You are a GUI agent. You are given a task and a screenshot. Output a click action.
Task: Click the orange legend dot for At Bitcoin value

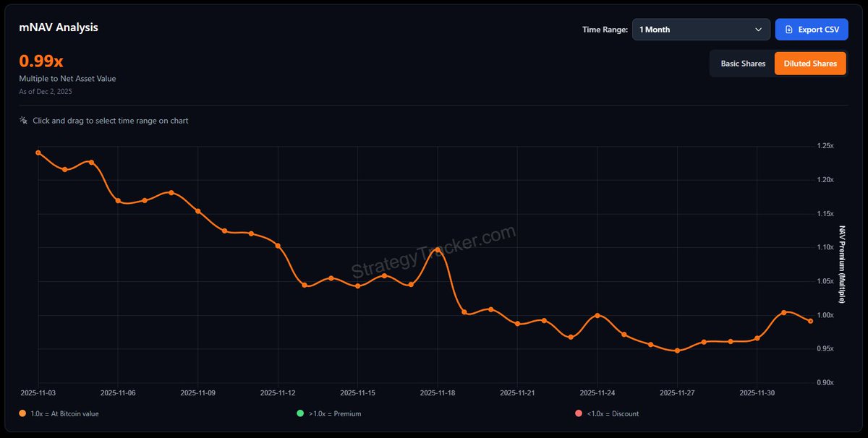pyautogui.click(x=22, y=413)
